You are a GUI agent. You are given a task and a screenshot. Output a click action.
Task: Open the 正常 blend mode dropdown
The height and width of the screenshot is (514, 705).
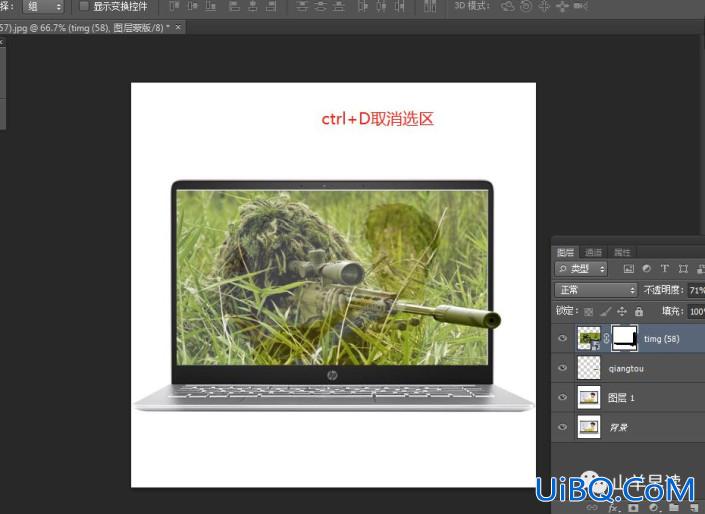pyautogui.click(x=596, y=290)
